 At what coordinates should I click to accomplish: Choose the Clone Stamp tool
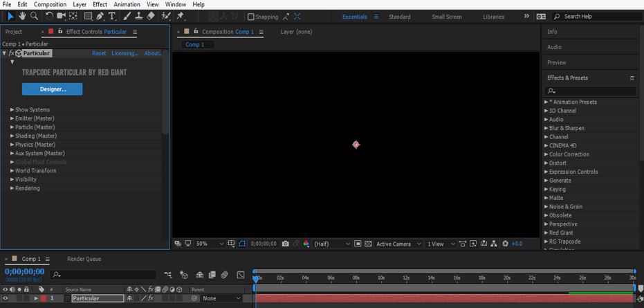click(139, 16)
